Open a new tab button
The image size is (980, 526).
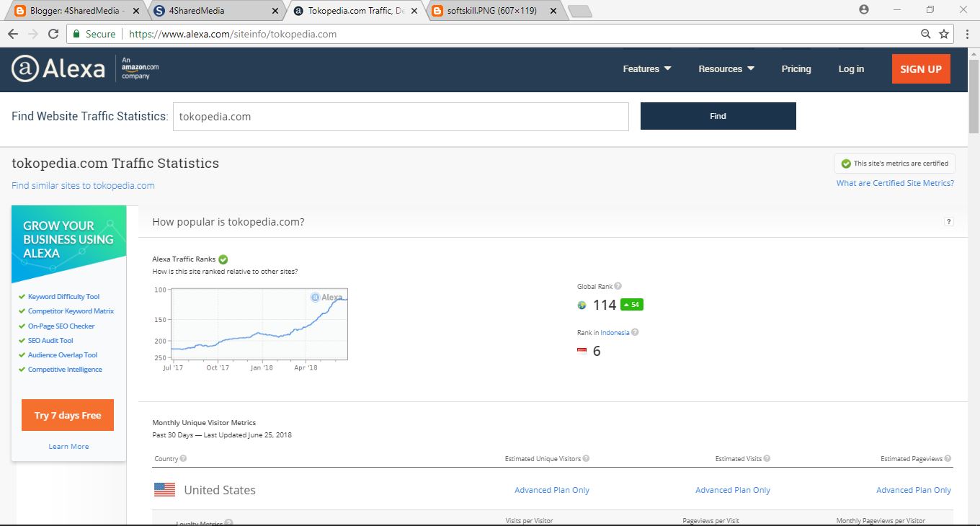[579, 11]
